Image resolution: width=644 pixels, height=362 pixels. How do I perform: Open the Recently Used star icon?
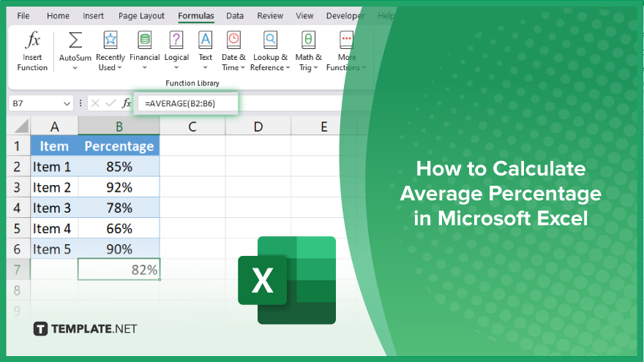[x=110, y=40]
